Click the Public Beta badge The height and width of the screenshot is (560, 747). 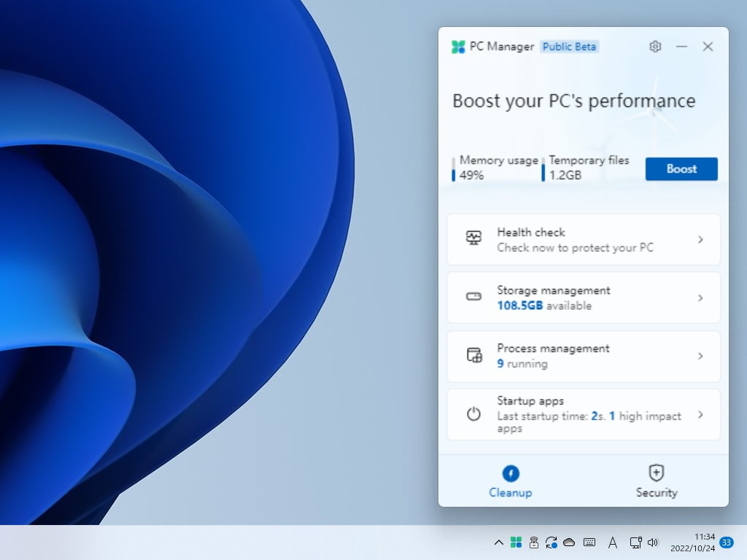569,46
